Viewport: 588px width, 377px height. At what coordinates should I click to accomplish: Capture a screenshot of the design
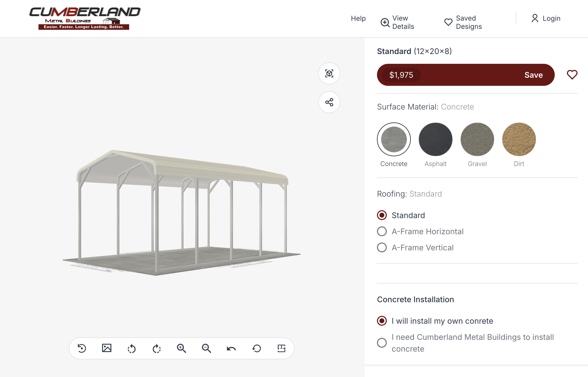pyautogui.click(x=107, y=348)
